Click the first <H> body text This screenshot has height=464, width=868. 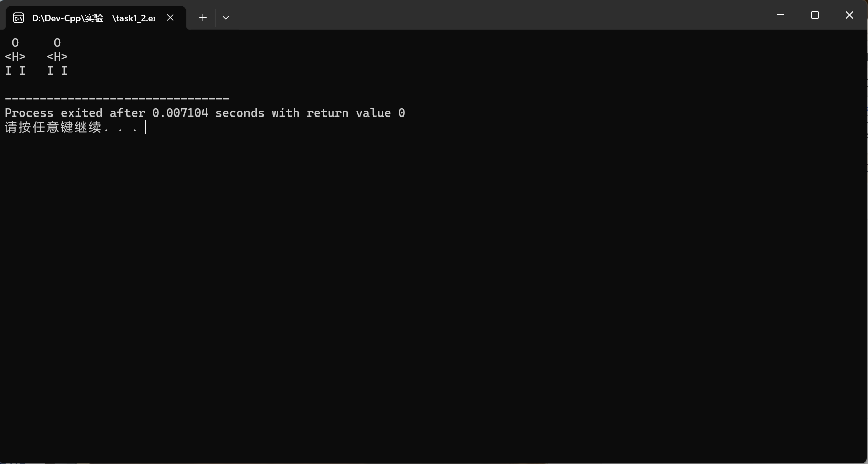tap(15, 57)
